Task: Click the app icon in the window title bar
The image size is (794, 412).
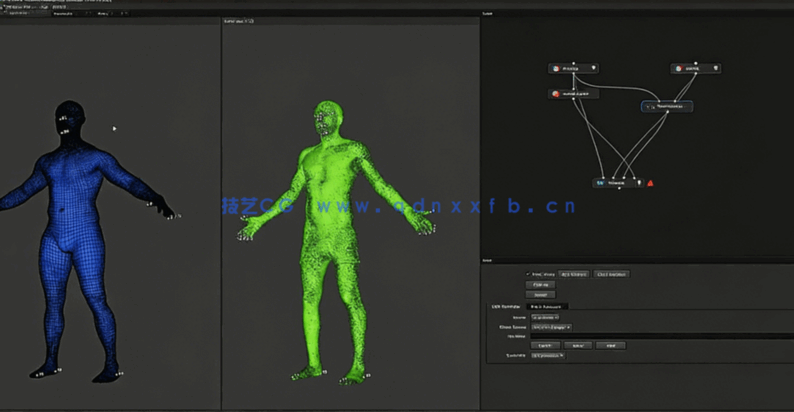Action: coord(3,5)
